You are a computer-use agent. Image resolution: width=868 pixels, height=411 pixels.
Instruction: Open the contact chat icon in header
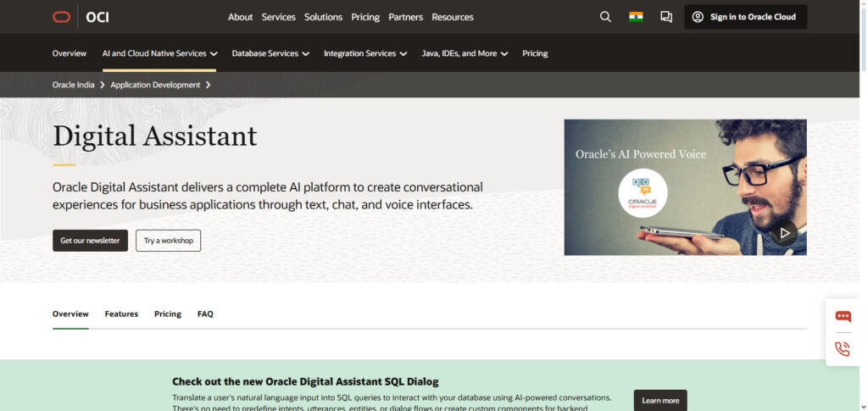click(666, 17)
